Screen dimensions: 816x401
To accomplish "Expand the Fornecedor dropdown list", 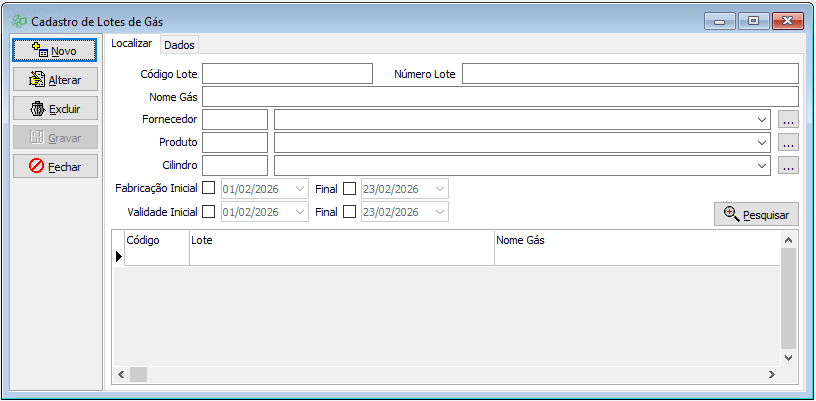I will [762, 120].
